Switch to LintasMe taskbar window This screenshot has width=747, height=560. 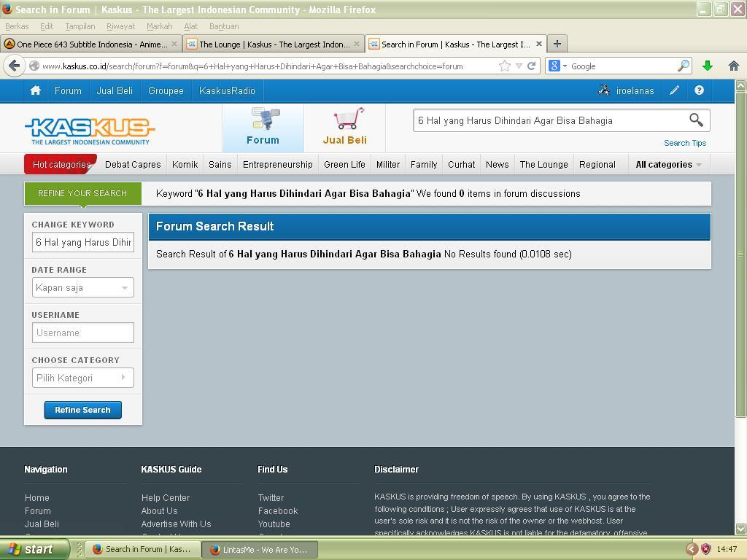pos(260,550)
